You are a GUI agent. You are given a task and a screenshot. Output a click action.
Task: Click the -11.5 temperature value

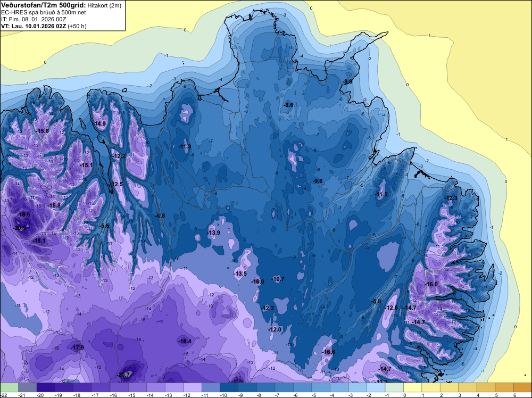pos(381,194)
